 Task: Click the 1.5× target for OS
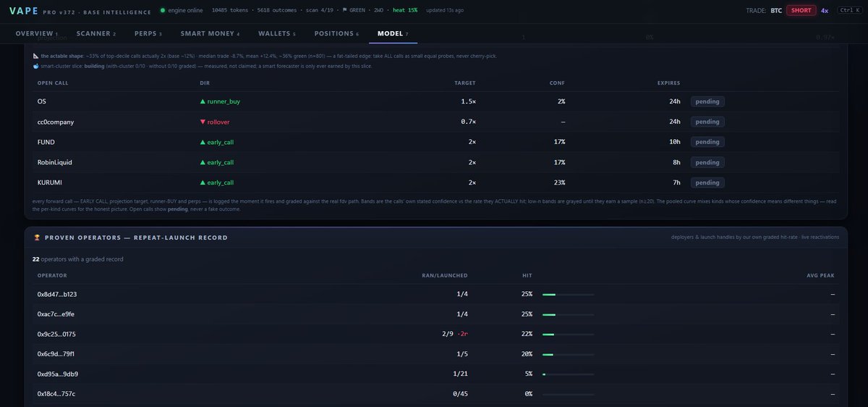(x=469, y=101)
